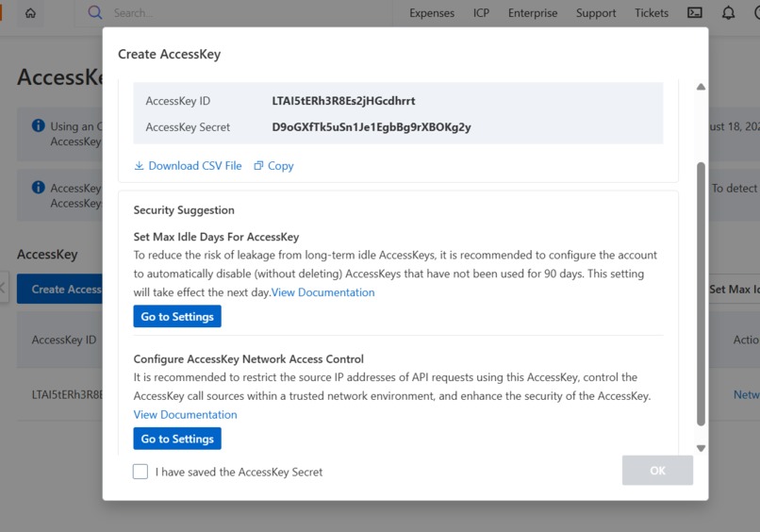
Task: Click the AccessKey section heading on background page
Action: click(47, 254)
